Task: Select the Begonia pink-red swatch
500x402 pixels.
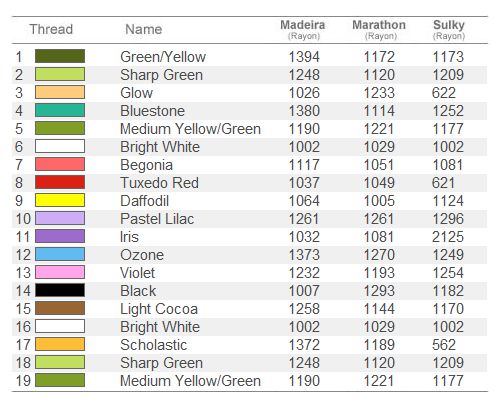Action: pyautogui.click(x=60, y=164)
